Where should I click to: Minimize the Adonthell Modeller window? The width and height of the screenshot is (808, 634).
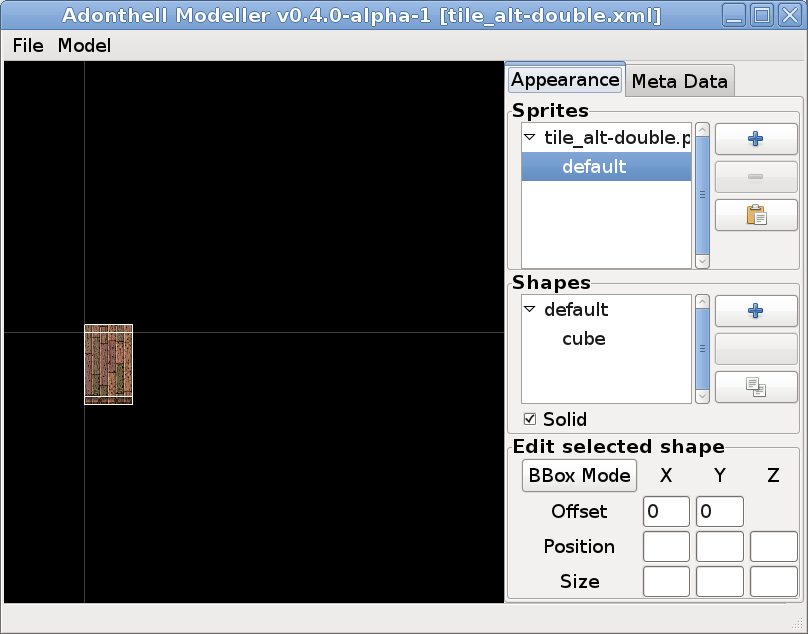tap(734, 15)
